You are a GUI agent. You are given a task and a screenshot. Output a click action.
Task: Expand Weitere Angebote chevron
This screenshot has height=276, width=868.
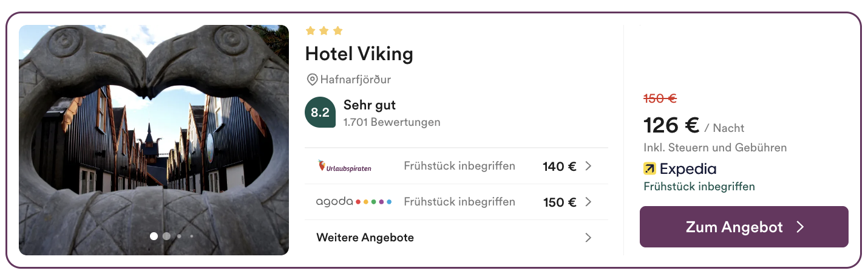588,238
